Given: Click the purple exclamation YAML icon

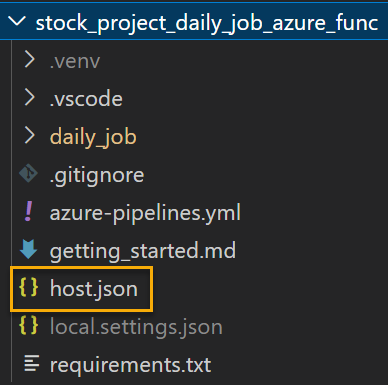Looking at the screenshot, I should (29, 211).
